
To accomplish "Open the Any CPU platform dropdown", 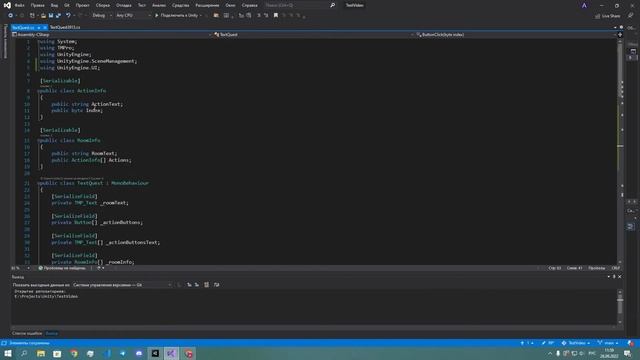I will click(x=133, y=16).
